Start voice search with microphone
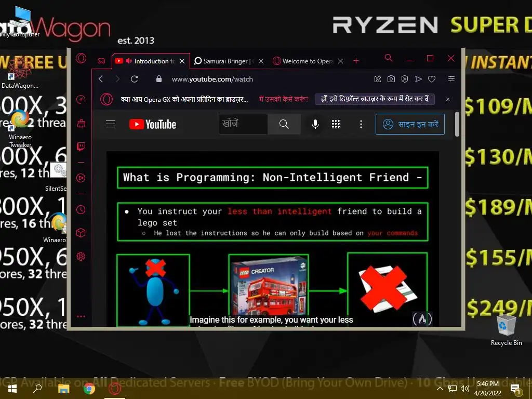This screenshot has height=399, width=532. coord(315,124)
